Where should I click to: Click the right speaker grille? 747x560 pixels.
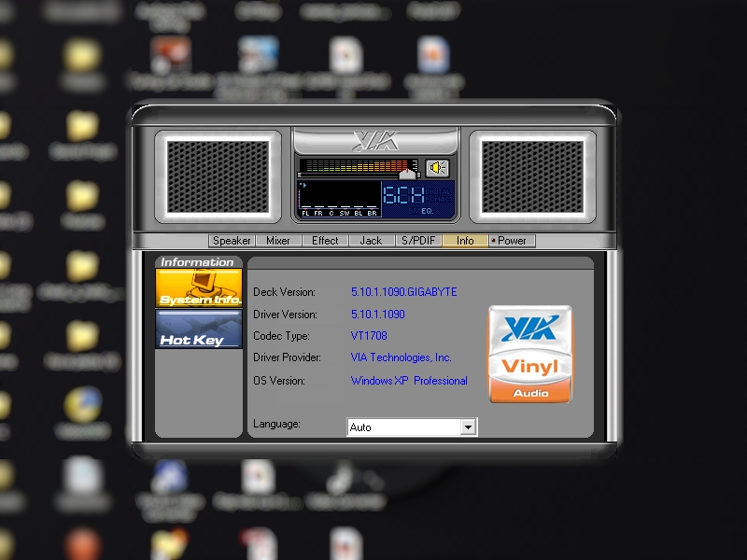click(x=532, y=176)
